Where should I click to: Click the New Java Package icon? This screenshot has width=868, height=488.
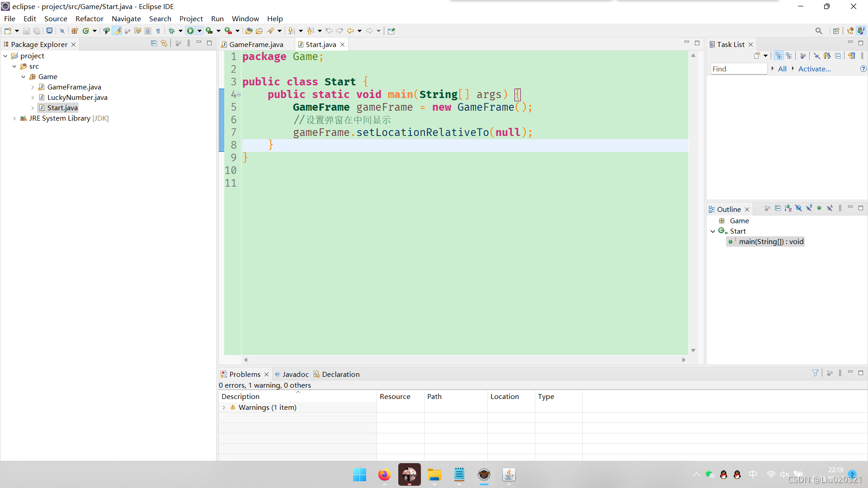75,31
